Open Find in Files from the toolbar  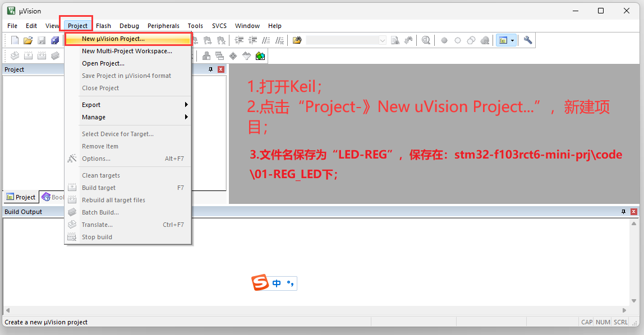point(297,40)
